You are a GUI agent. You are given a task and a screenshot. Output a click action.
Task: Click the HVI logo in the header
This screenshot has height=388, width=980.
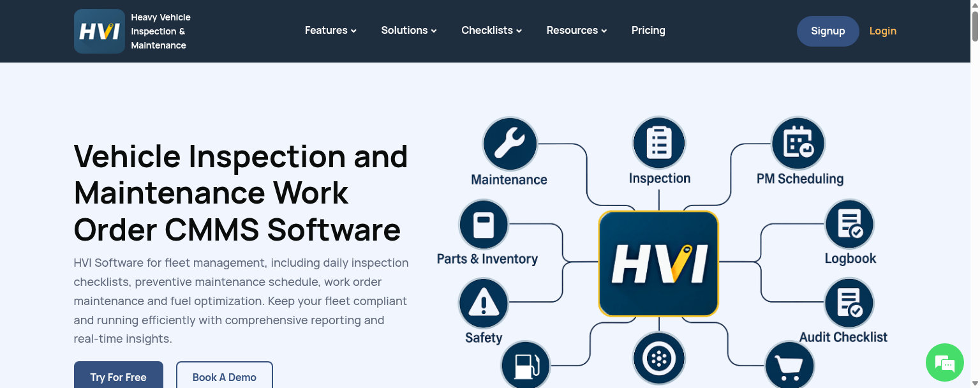[x=100, y=31]
